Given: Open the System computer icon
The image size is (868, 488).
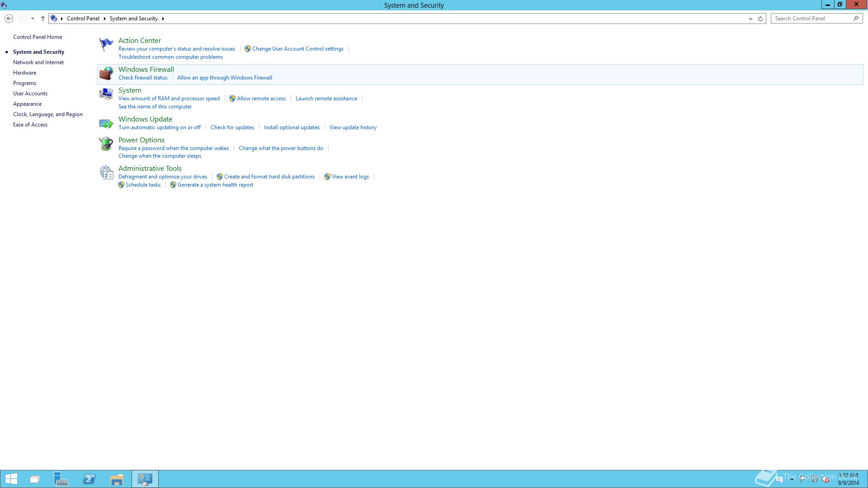Looking at the screenshot, I should point(106,94).
